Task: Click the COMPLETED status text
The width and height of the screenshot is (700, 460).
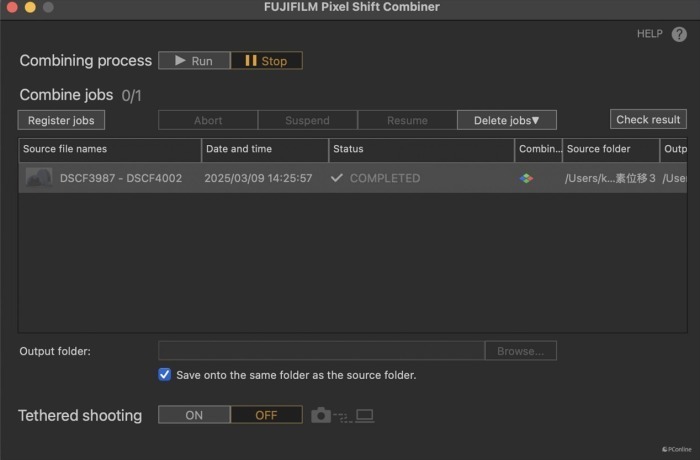Action: point(385,178)
